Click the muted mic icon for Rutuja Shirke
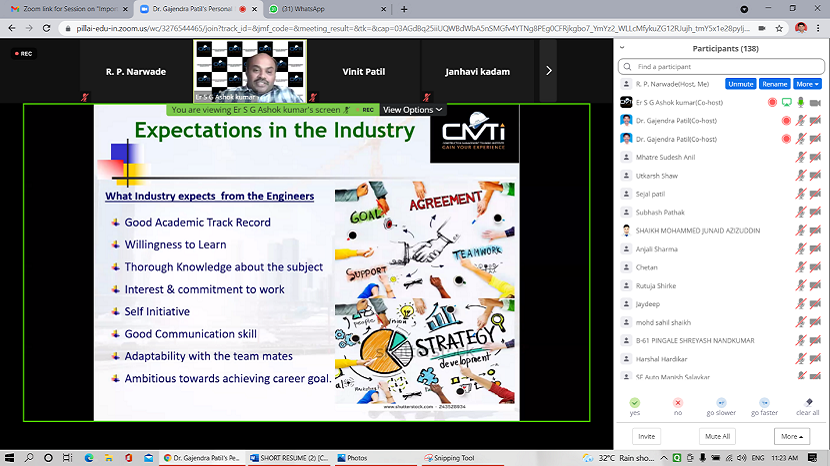The height and width of the screenshot is (466, 830). pos(801,285)
